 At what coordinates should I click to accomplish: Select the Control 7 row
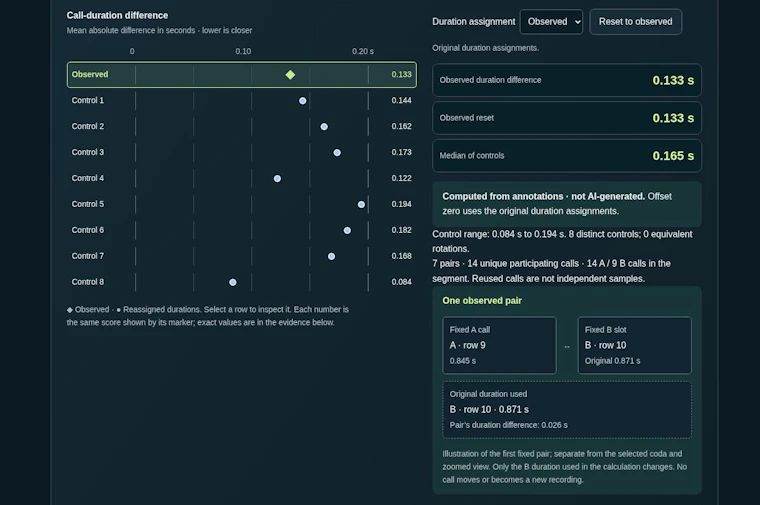pos(242,256)
